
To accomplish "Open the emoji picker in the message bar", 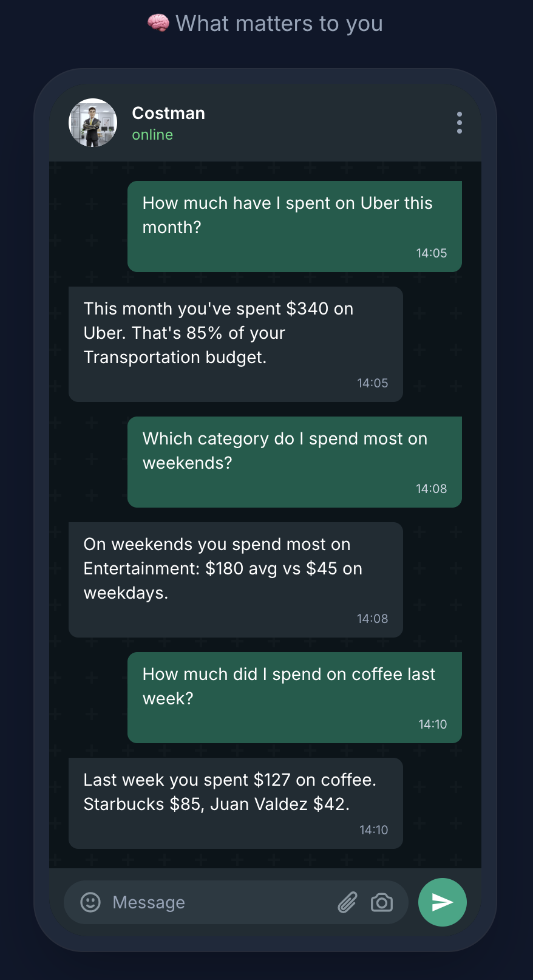I will click(90, 902).
